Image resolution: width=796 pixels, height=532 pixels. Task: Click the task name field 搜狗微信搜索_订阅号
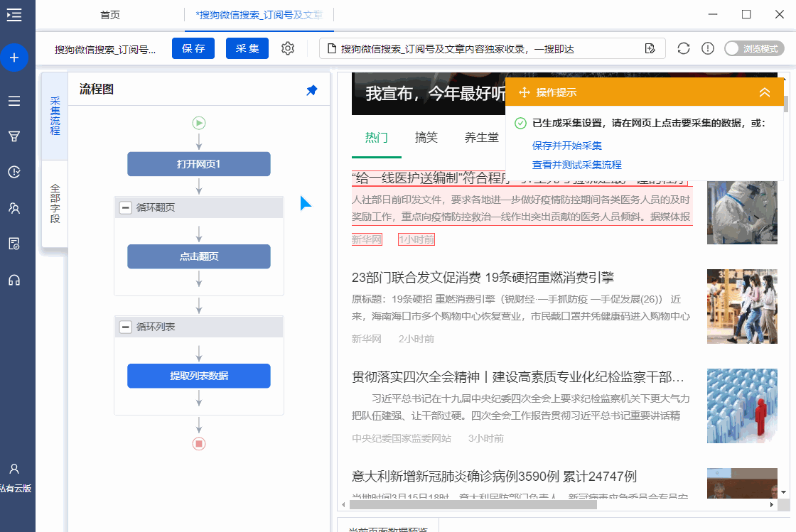pos(105,49)
